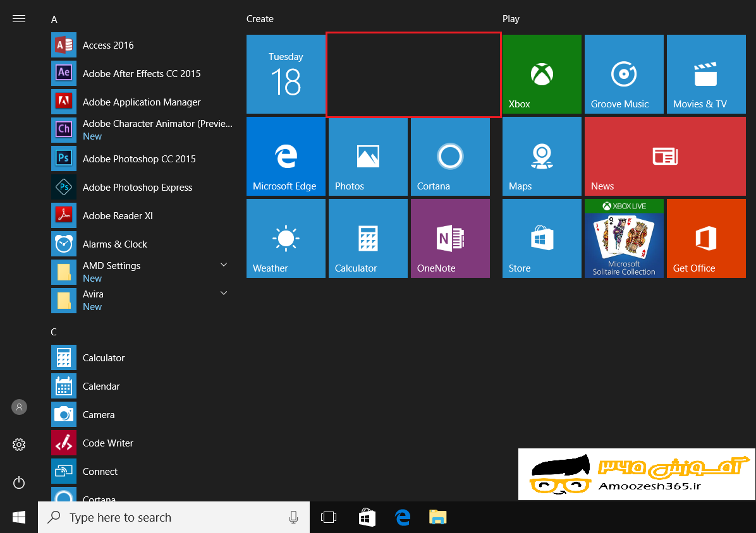Launch the Connect app
756x533 pixels.
(141, 471)
